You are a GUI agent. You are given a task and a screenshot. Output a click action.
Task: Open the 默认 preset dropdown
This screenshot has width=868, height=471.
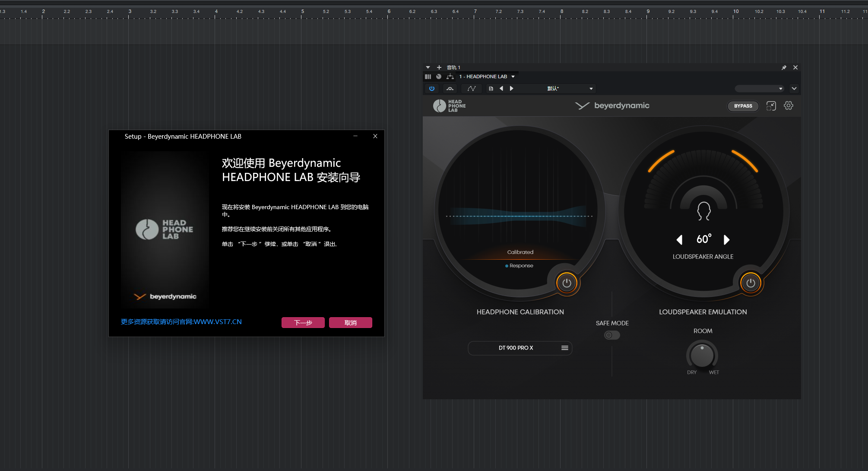(x=591, y=89)
